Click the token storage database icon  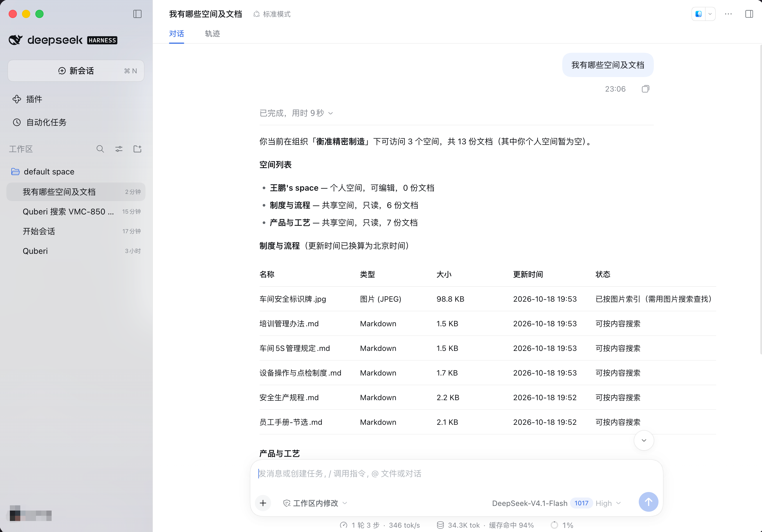(440, 525)
